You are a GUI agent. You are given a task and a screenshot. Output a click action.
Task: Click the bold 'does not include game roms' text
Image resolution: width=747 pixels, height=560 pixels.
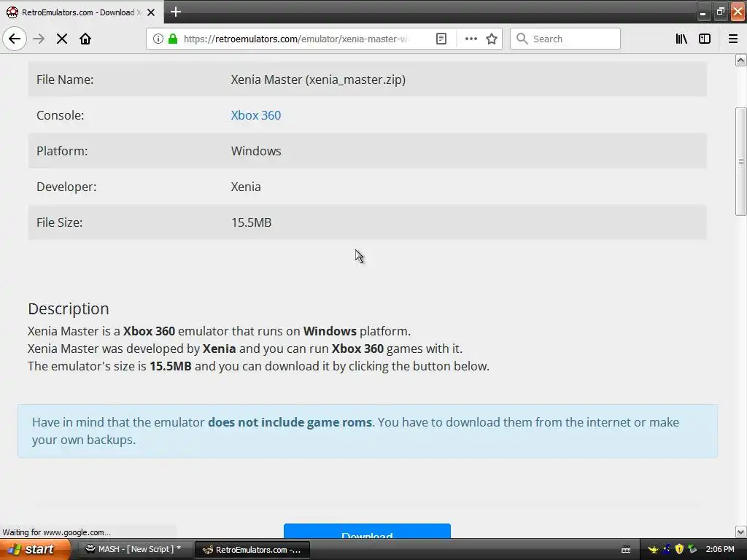pyautogui.click(x=290, y=422)
